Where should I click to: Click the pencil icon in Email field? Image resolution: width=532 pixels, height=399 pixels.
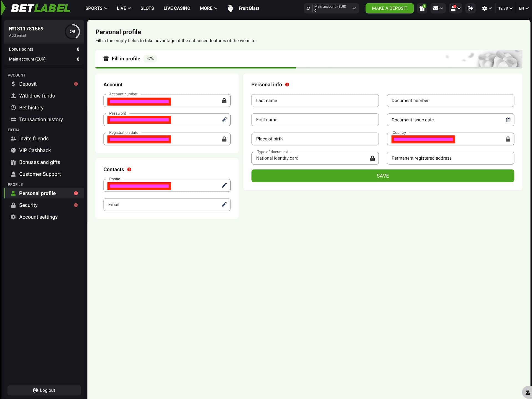click(224, 204)
